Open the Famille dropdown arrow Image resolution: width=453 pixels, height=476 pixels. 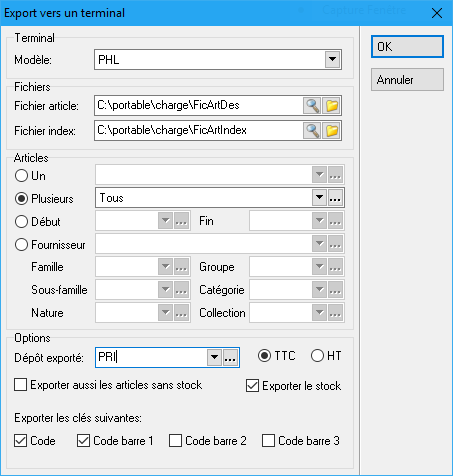(x=165, y=267)
